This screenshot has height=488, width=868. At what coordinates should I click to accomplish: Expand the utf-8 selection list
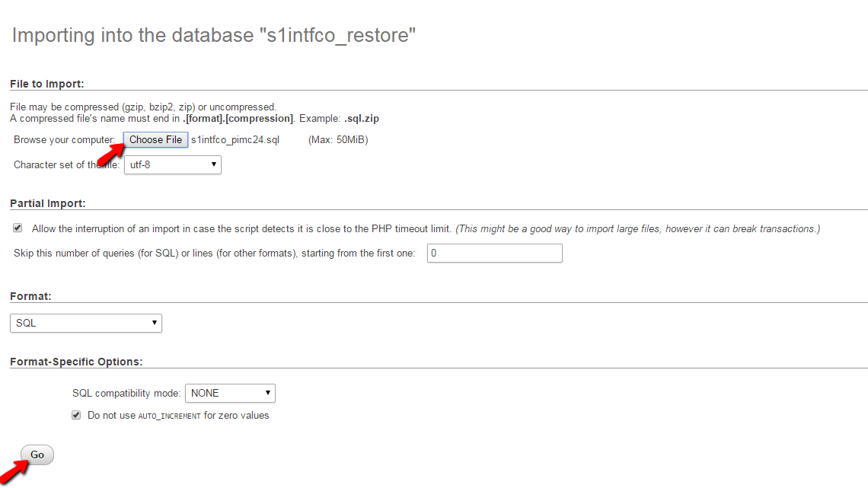(173, 164)
